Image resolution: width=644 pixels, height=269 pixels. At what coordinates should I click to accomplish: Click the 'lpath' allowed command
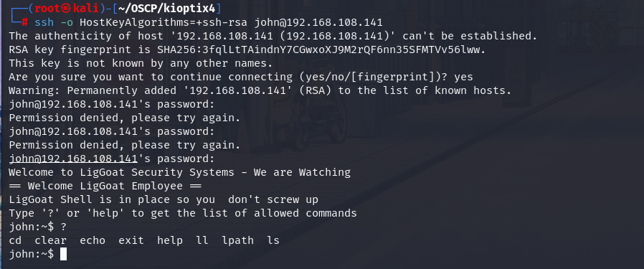click(238, 240)
